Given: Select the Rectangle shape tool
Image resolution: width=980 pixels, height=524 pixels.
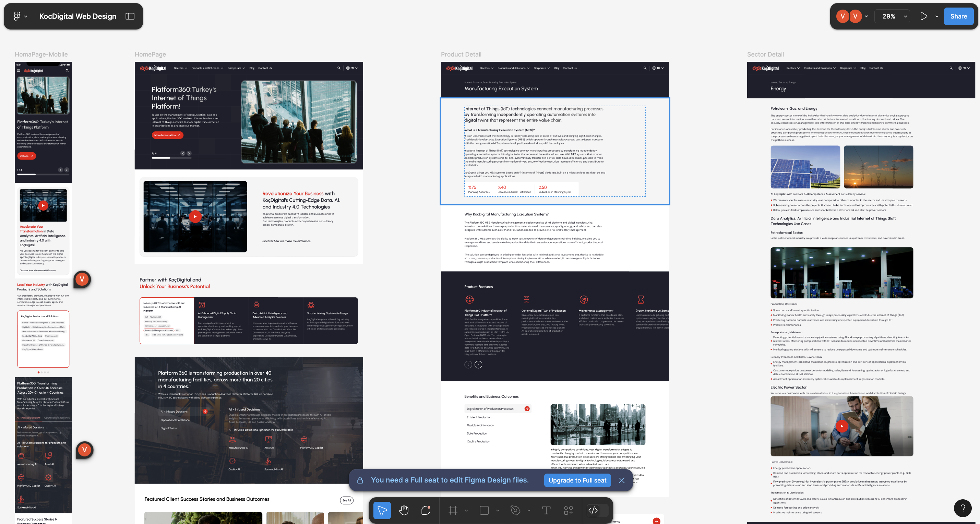Looking at the screenshot, I should (x=484, y=510).
